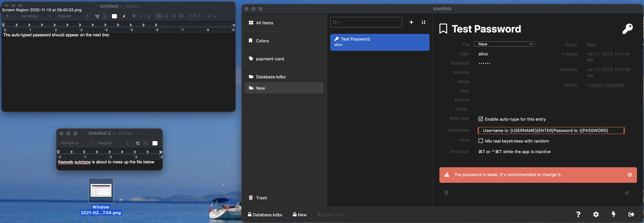Click the plus icon to add entry
The width and height of the screenshot is (644, 223).
point(411,22)
